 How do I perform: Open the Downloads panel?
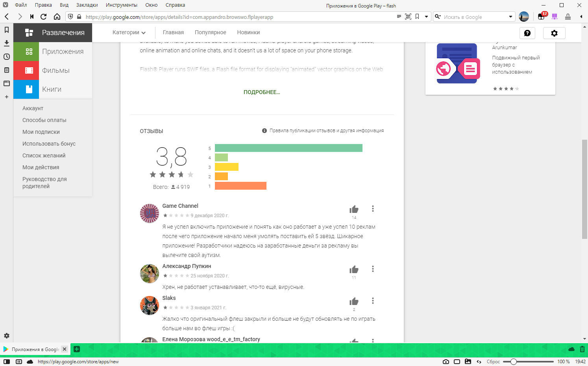tap(7, 43)
